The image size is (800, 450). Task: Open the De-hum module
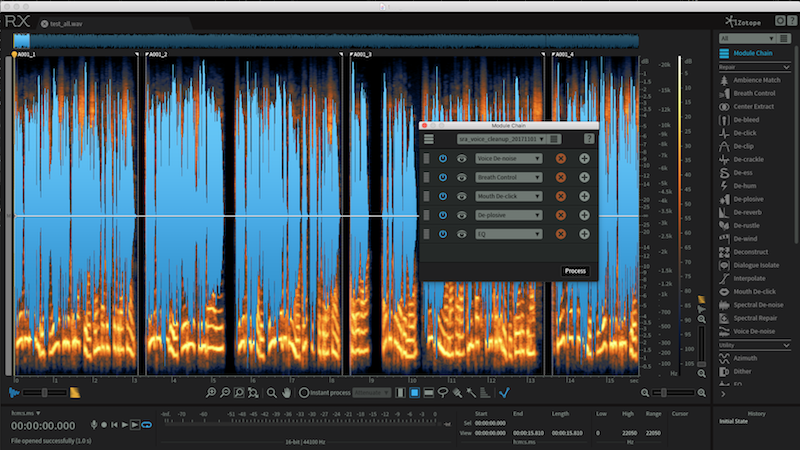point(738,186)
